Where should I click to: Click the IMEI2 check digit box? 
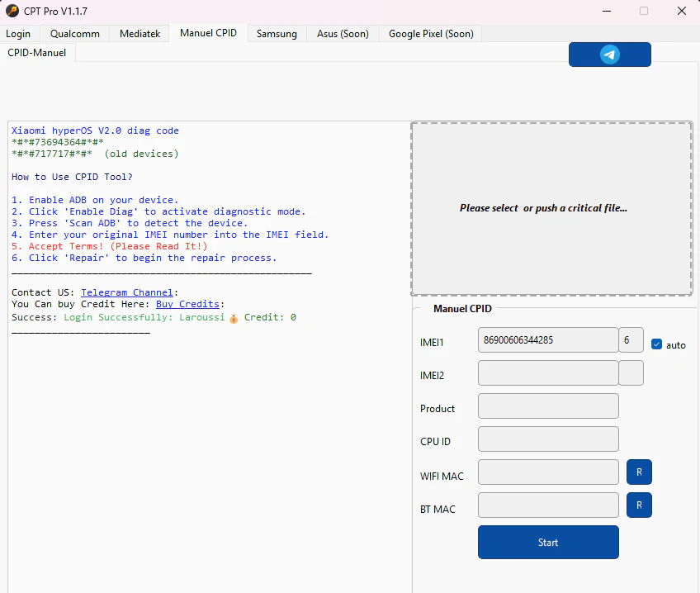[x=631, y=372]
